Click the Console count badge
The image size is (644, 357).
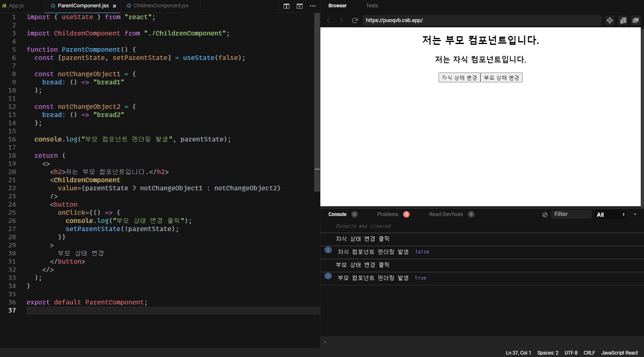point(355,214)
